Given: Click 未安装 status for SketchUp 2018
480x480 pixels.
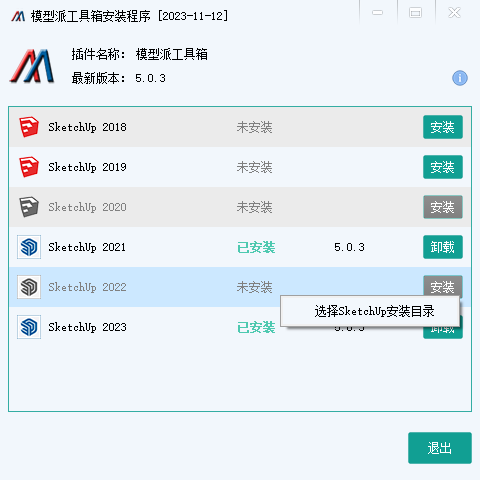Looking at the screenshot, I should 255,127.
